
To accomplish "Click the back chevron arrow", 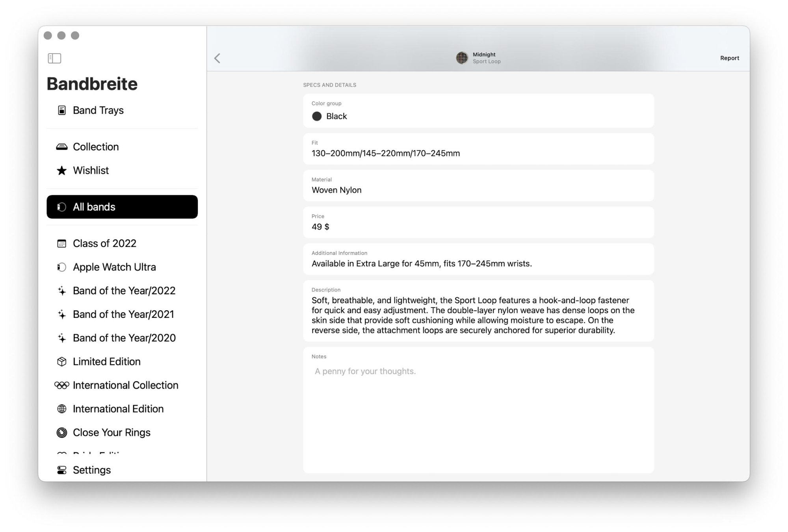I will point(217,58).
